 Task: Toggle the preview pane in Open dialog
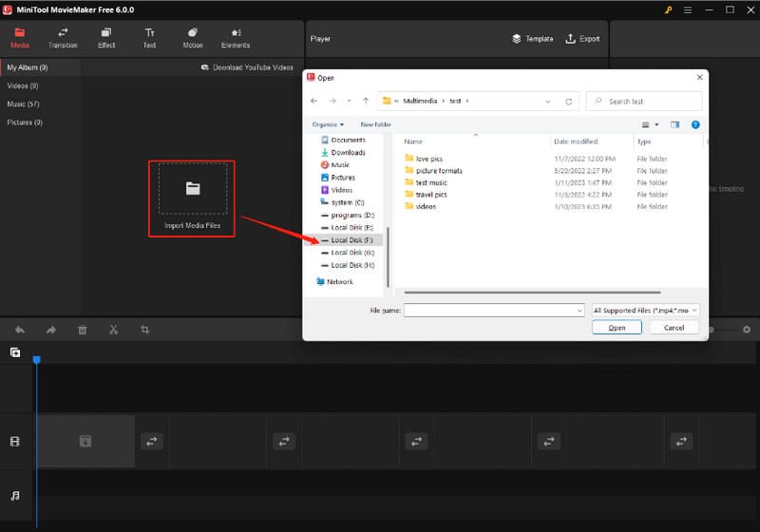(675, 124)
